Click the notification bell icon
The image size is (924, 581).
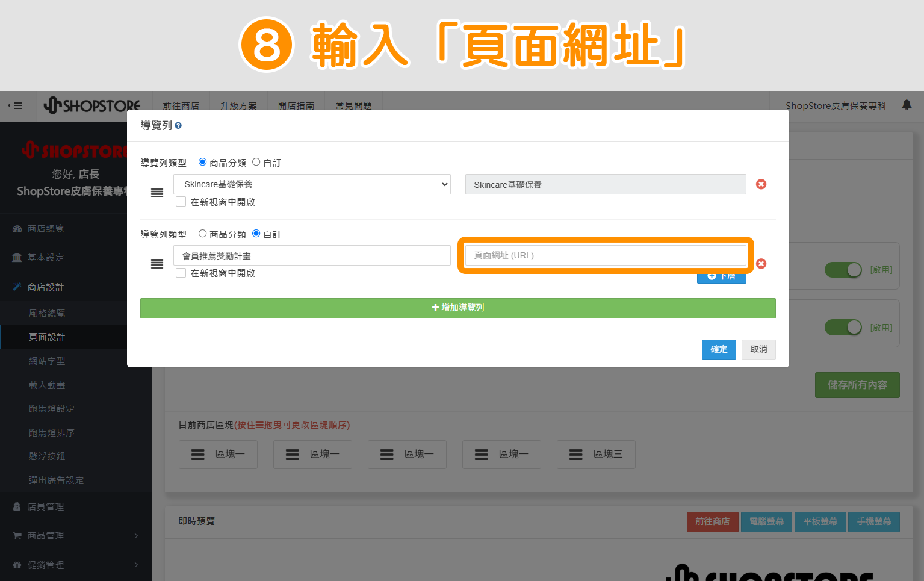[x=907, y=105]
